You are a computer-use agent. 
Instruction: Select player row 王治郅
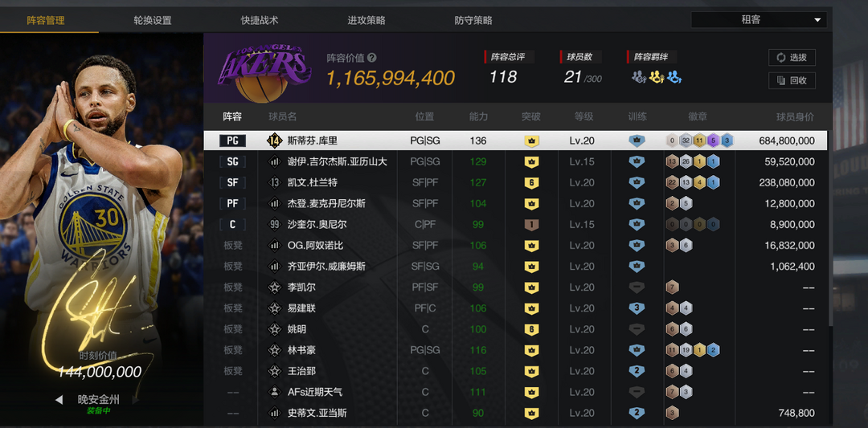click(x=515, y=371)
